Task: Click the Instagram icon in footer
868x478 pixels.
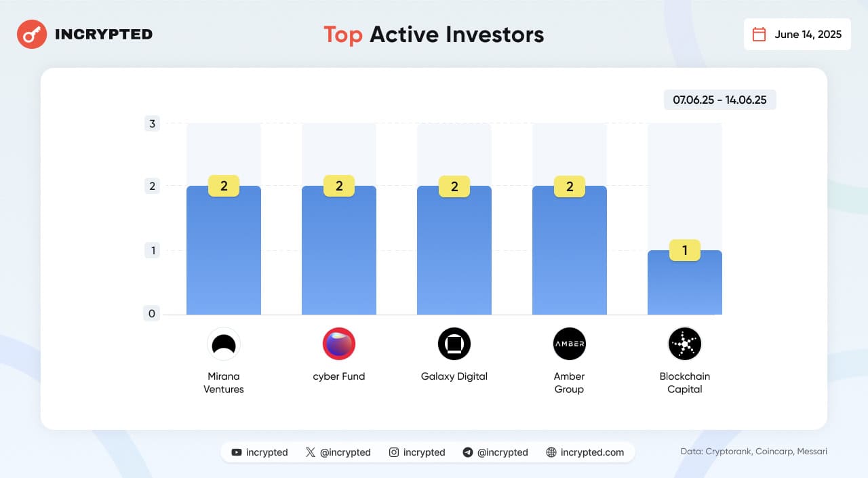Action: [394, 452]
